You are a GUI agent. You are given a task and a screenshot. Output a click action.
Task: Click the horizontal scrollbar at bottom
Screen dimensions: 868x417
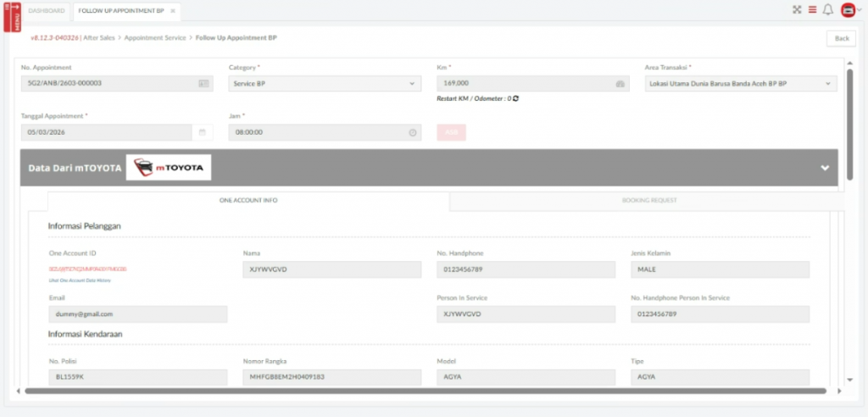click(x=424, y=391)
